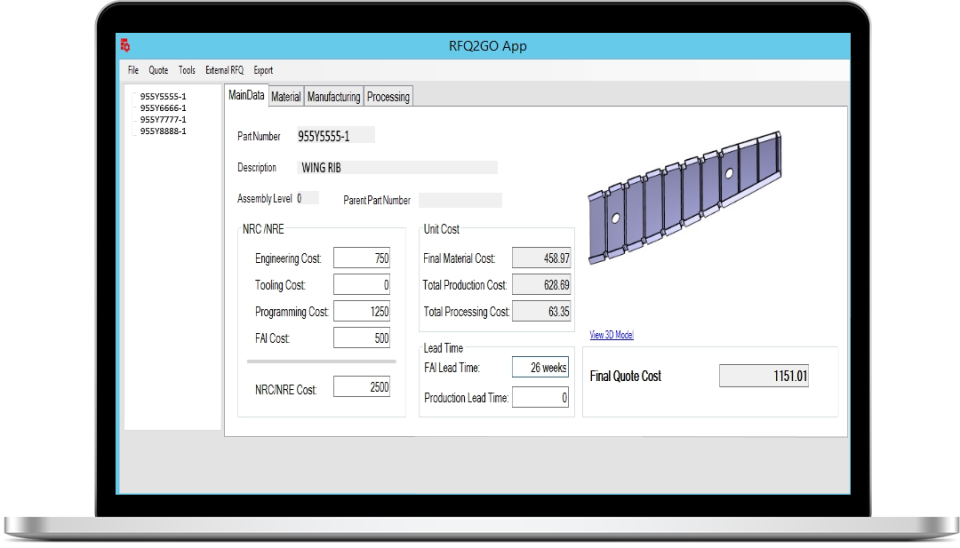Open the Export menu
The width and height of the screenshot is (960, 548).
(263, 70)
